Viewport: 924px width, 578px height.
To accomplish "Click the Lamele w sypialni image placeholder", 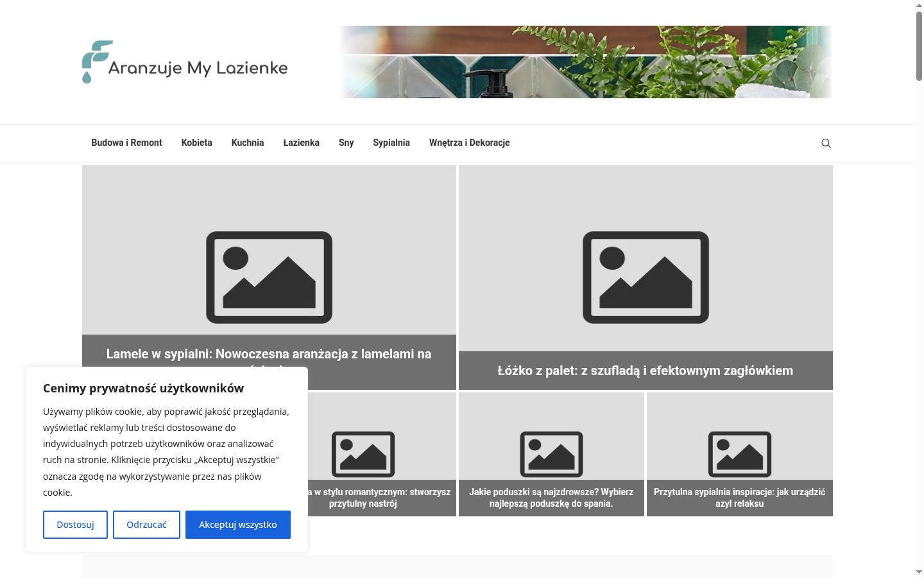I will click(269, 277).
